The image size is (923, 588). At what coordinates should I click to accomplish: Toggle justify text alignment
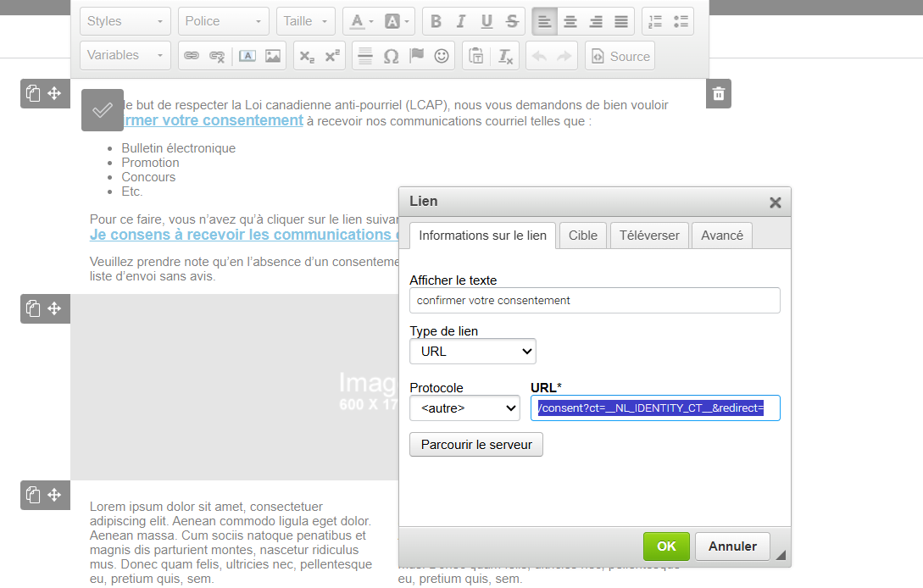click(621, 21)
